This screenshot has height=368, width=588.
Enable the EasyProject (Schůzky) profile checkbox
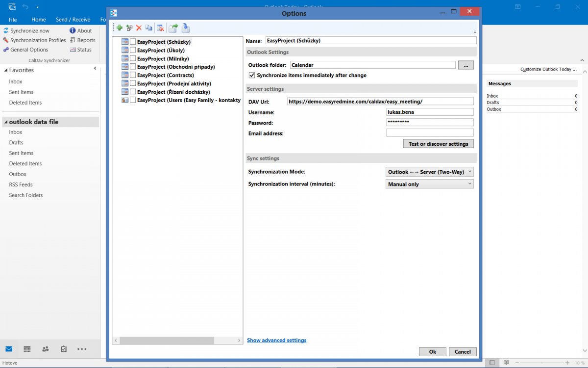tap(132, 42)
